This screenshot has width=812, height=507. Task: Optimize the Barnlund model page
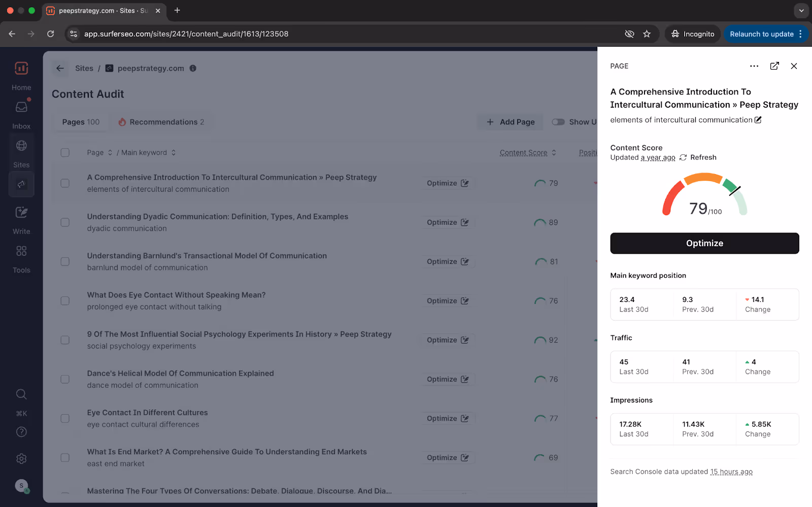pos(448,261)
